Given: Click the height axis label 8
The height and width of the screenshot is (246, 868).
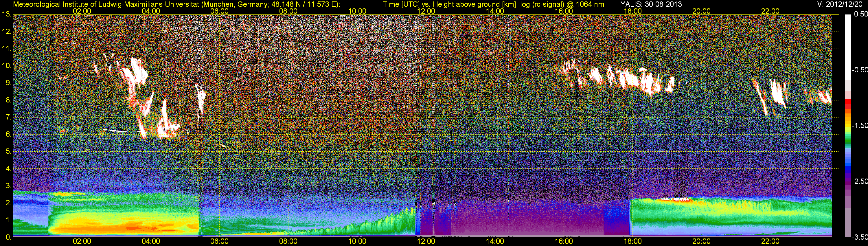Looking at the screenshot, I should 8,100.
